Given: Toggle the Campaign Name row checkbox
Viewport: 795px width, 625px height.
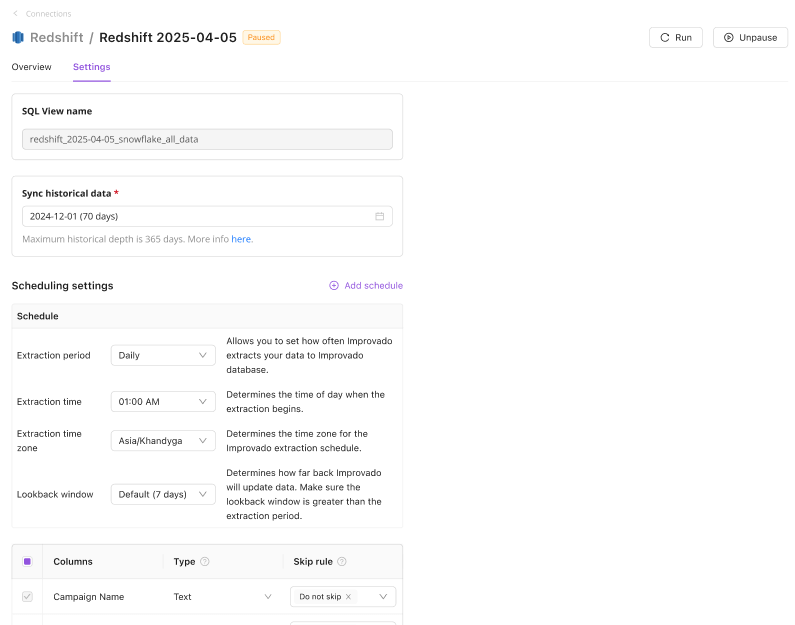Looking at the screenshot, I should 27,597.
